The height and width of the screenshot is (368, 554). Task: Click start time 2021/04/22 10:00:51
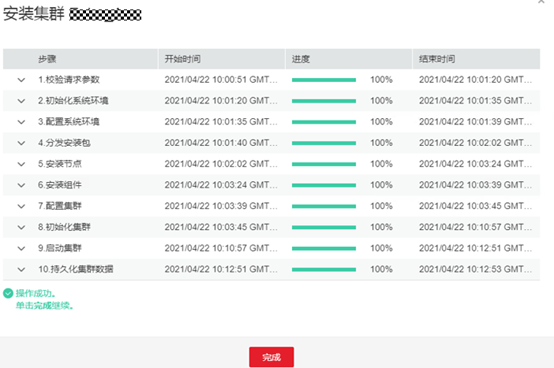[221, 80]
